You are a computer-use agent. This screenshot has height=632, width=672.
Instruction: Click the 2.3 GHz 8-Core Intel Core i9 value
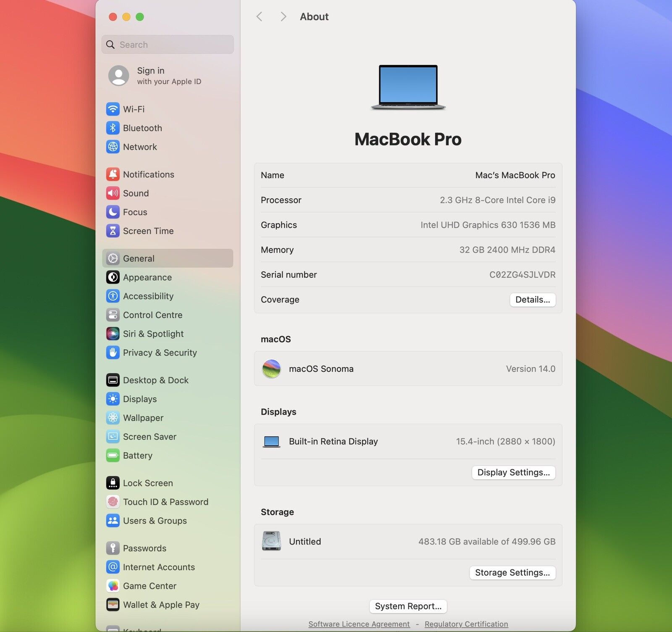(497, 200)
